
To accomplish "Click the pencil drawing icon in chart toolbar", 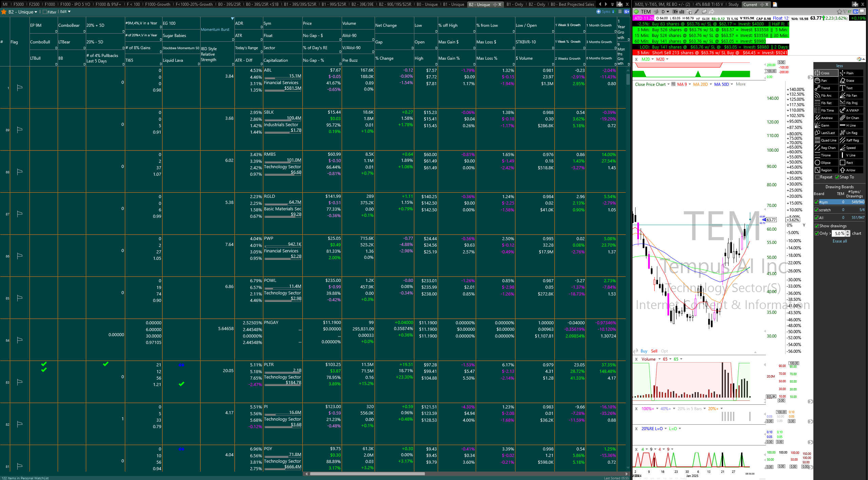I will click(697, 12).
